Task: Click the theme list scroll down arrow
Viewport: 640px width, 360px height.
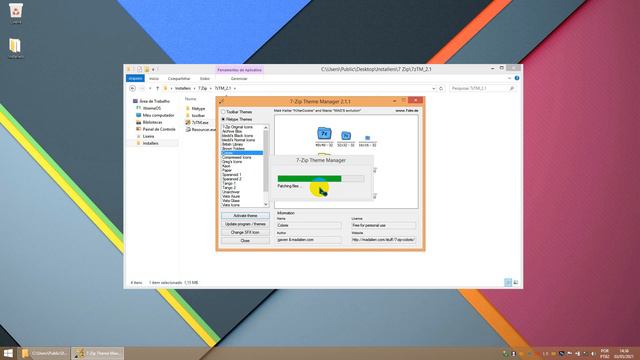Action: (266, 204)
